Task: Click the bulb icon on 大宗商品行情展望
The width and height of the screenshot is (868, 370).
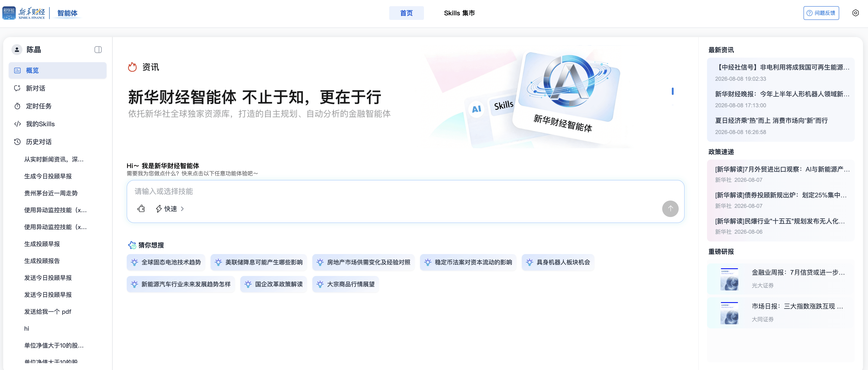Action: (320, 284)
